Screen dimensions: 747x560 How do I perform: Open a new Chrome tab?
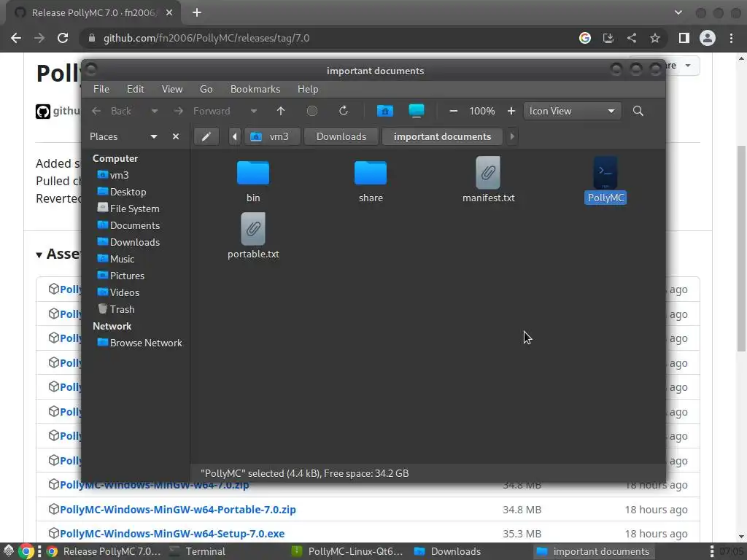click(x=197, y=13)
